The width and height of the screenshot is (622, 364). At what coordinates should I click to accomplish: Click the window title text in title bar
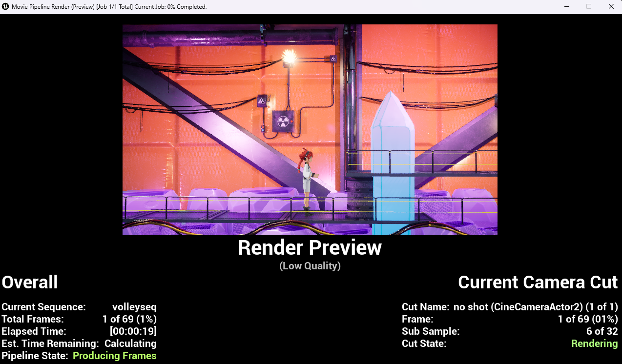point(109,7)
